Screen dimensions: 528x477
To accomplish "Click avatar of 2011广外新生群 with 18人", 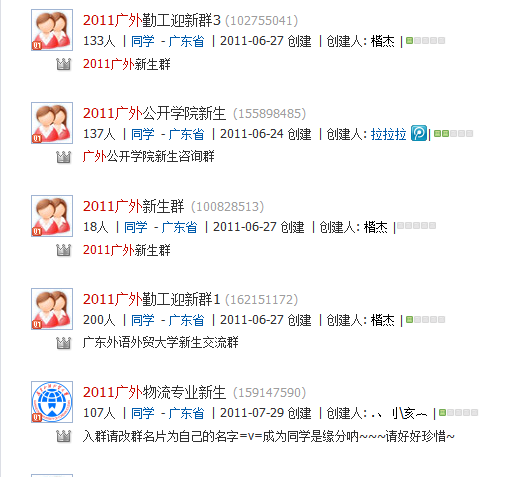I will click(52, 216).
